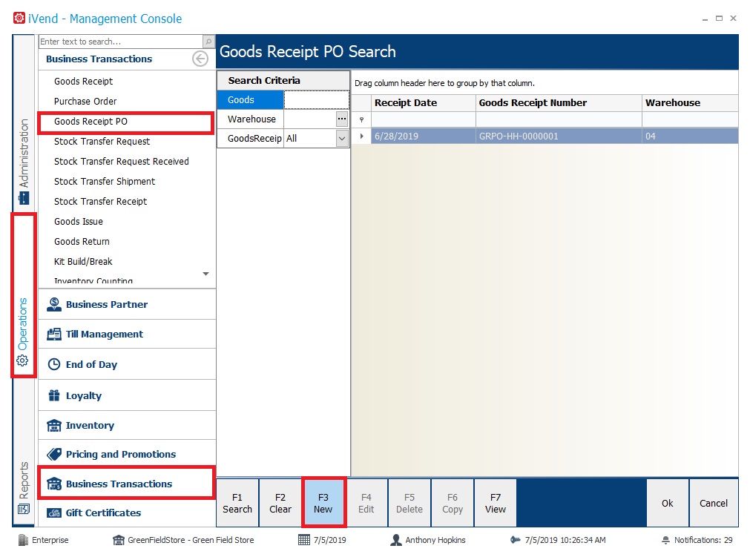Click the Enter text to search field
Screen dimensions: 750x560
coord(121,42)
